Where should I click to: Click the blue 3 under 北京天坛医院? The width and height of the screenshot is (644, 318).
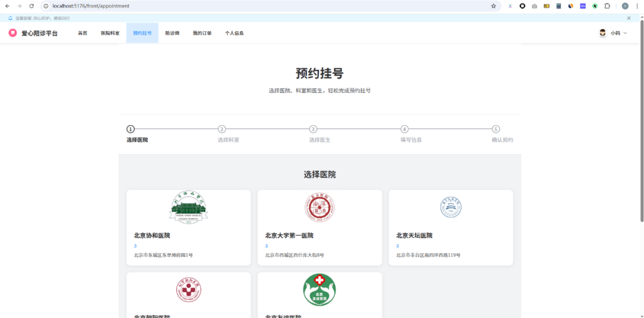tap(398, 246)
